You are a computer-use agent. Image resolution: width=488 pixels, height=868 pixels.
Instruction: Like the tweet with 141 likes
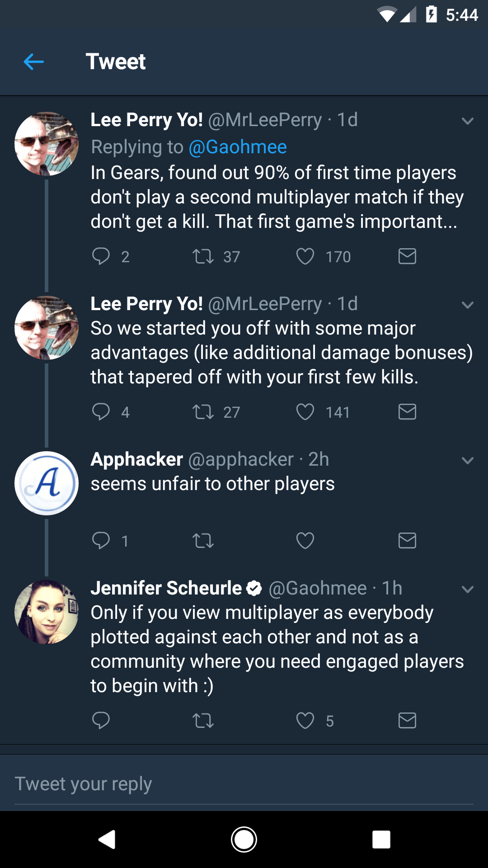click(305, 412)
